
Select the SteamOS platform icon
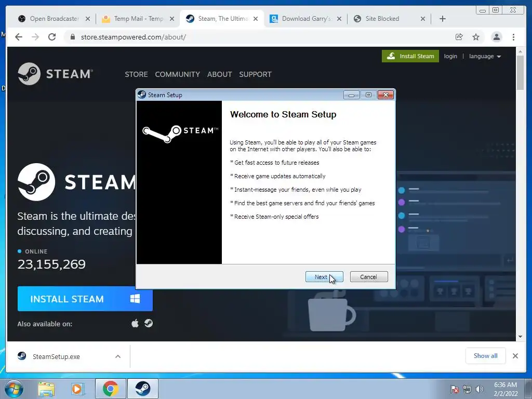tap(149, 323)
